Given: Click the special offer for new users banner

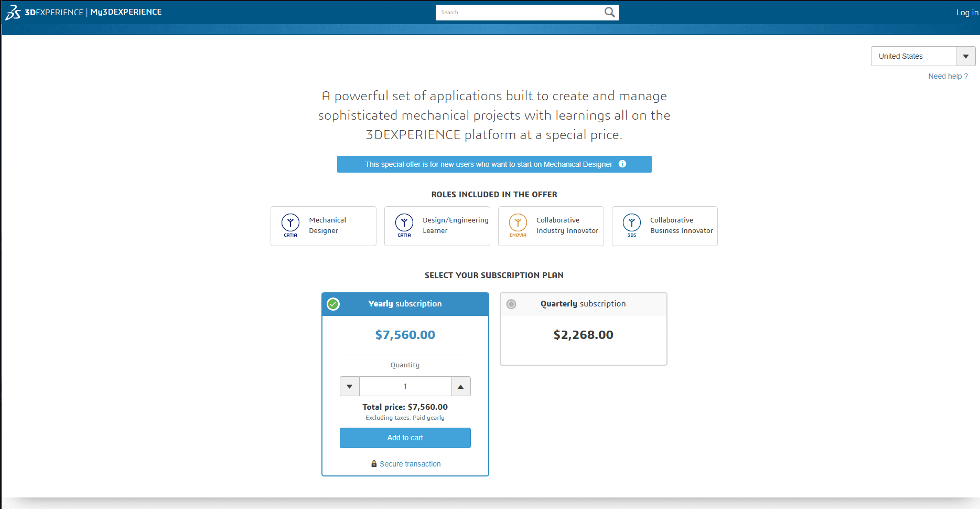Looking at the screenshot, I should point(494,164).
